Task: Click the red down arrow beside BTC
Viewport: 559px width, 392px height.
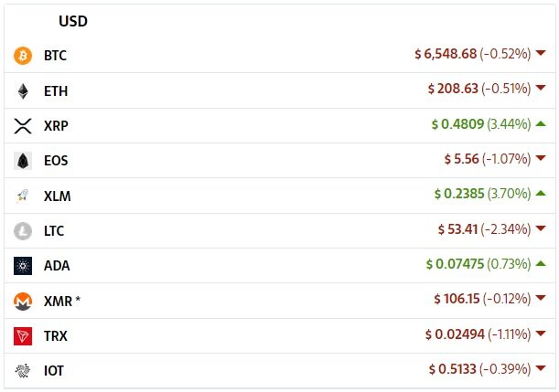Action: (541, 53)
